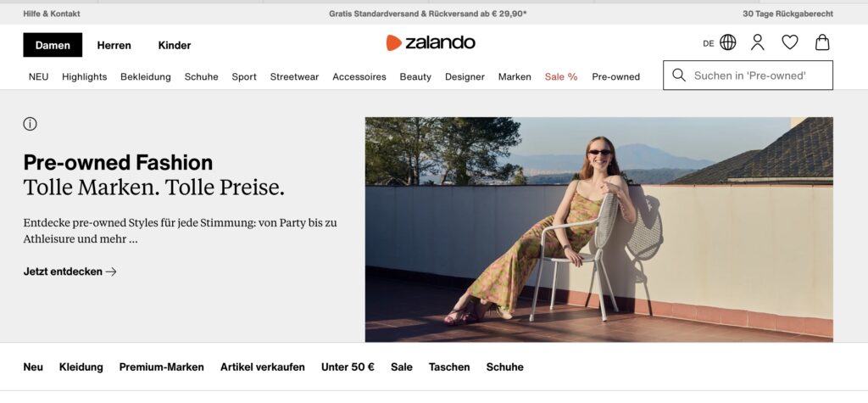Click the zalando logo
The height and width of the screenshot is (403, 868).
[431, 42]
